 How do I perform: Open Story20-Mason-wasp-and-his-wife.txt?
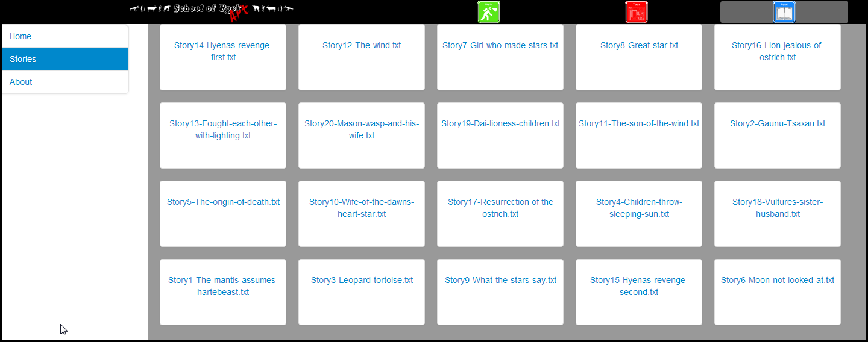coord(362,129)
